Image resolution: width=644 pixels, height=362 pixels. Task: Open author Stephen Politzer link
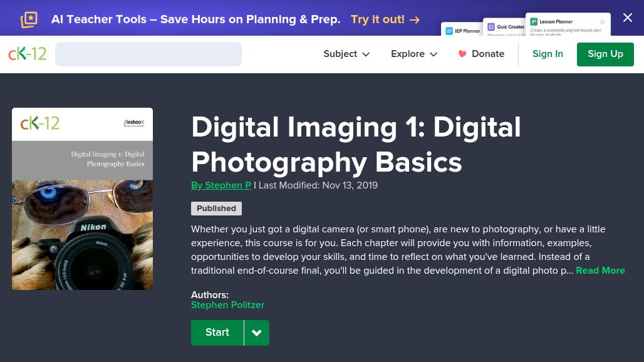pos(227,305)
